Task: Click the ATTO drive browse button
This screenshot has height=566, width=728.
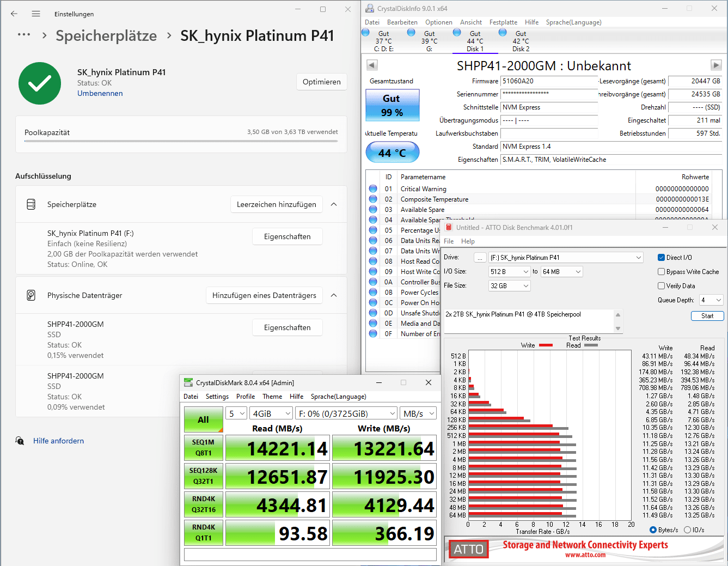Action: click(x=480, y=258)
